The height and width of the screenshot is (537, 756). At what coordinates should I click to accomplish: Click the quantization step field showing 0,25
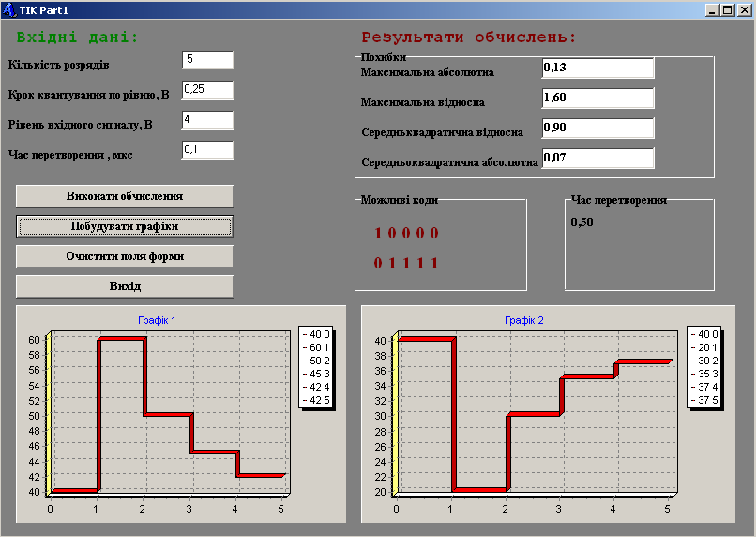coord(208,90)
